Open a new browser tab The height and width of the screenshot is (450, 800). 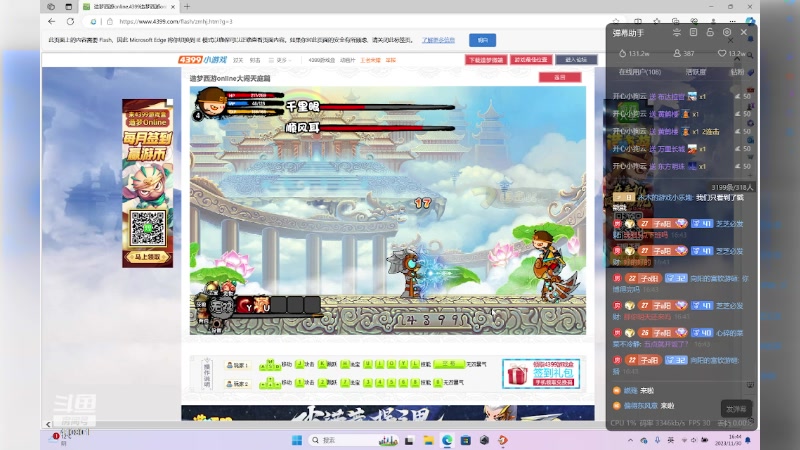187,7
